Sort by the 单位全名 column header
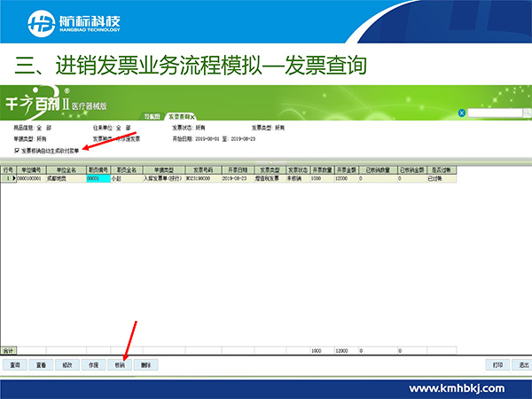532x399 pixels. tap(66, 170)
